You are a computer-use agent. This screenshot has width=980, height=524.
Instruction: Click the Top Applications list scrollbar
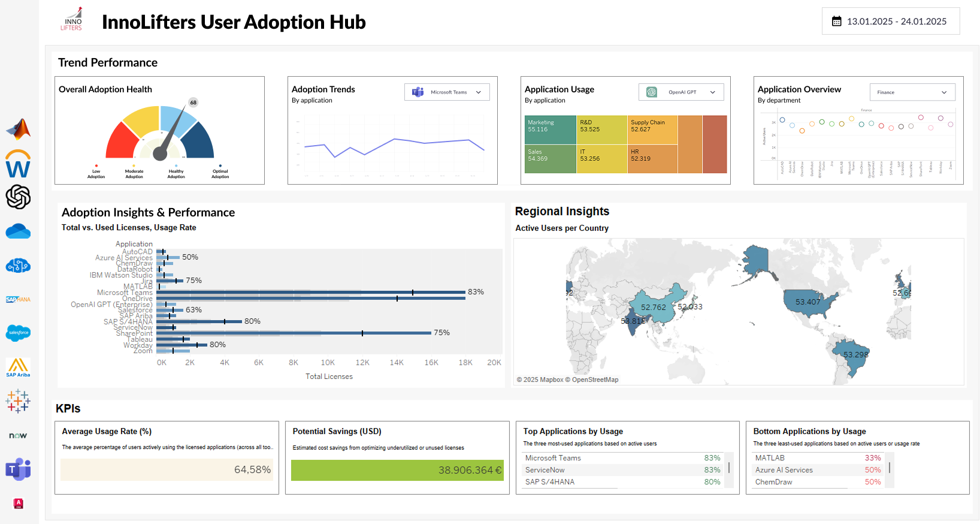coord(729,468)
